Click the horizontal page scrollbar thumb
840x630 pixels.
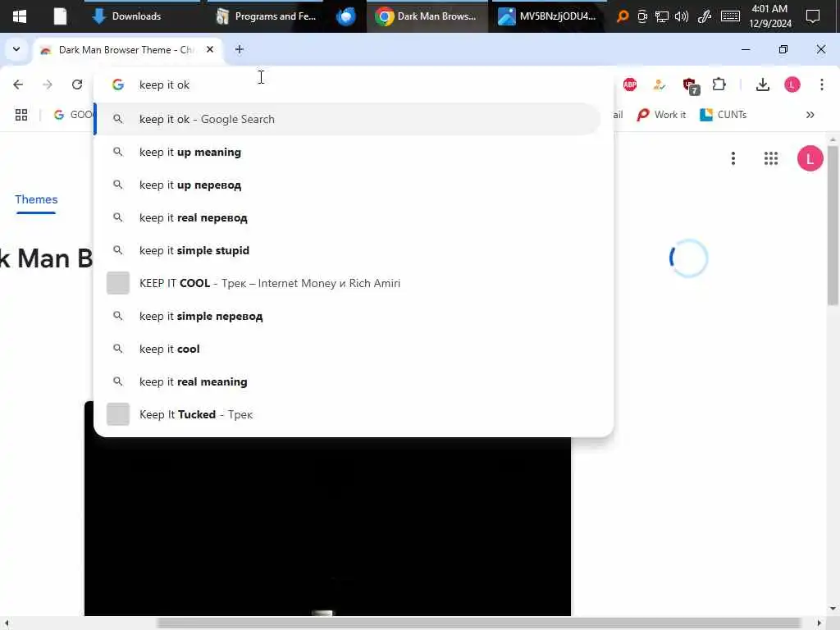(x=478, y=623)
